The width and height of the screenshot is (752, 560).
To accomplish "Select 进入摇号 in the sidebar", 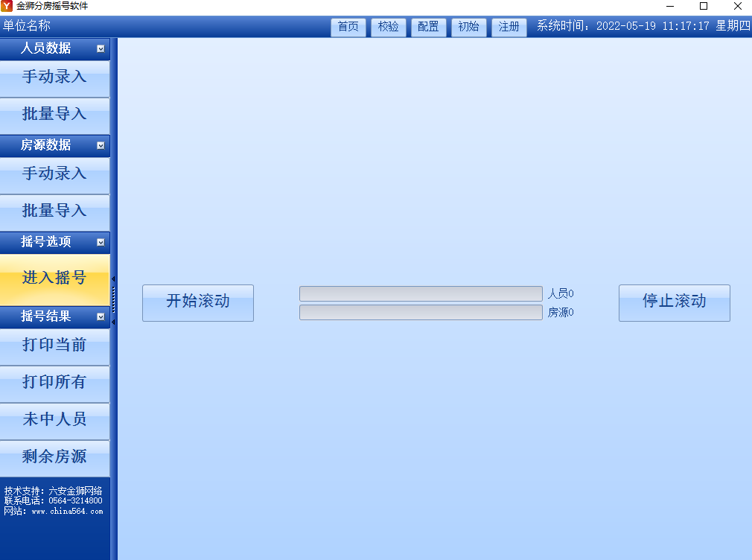I will tap(54, 279).
